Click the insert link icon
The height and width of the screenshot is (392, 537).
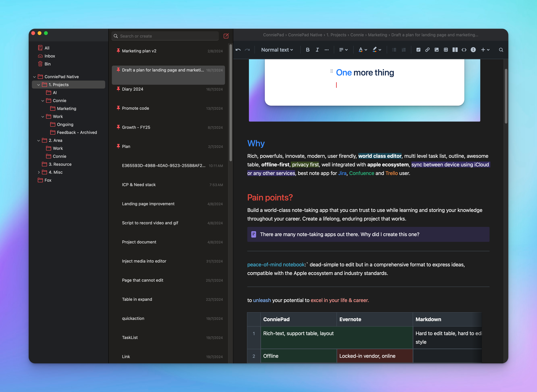click(427, 50)
